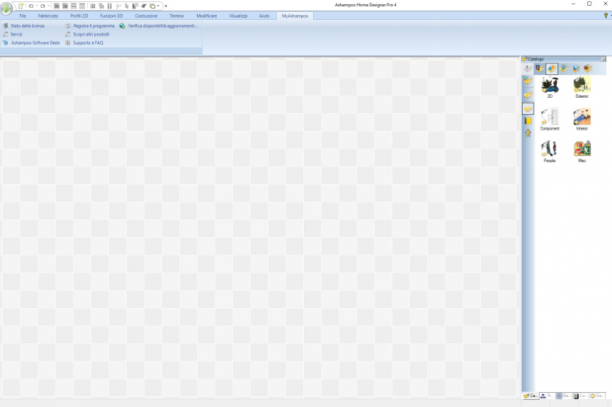
Task: Select the MyAshampoo tab
Action: tap(295, 16)
